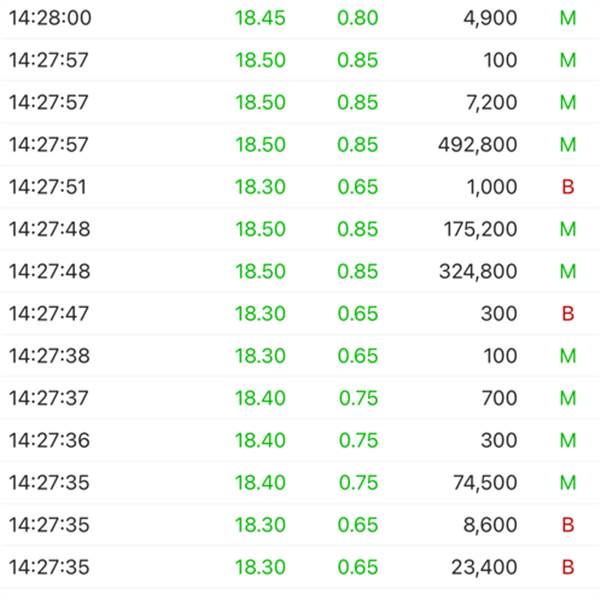Image resolution: width=600 pixels, height=600 pixels.
Task: Click the 14:28:00 timestamp
Action: [x=49, y=18]
